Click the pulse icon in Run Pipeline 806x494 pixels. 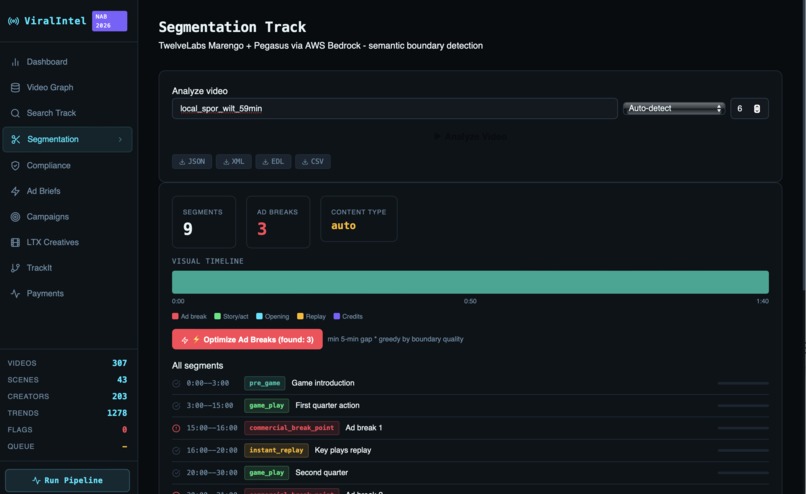pyautogui.click(x=36, y=481)
